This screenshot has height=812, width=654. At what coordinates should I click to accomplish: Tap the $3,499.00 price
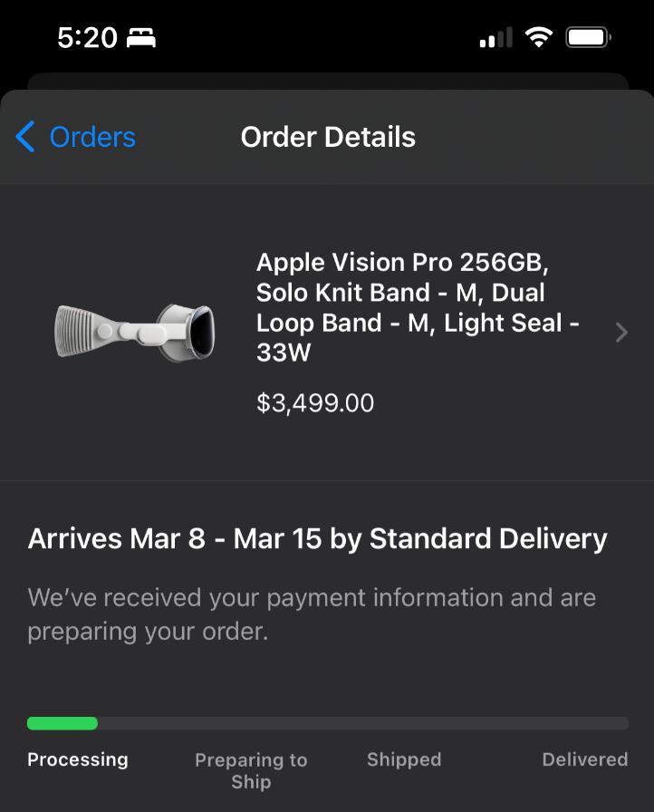coord(315,403)
